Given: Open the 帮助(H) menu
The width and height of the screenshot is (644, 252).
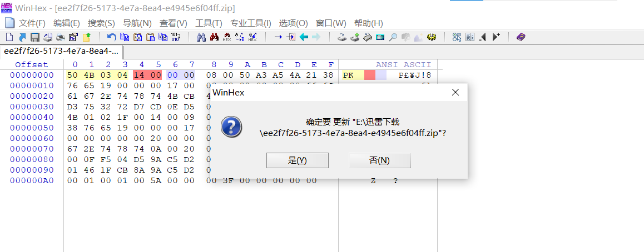Looking at the screenshot, I should click(x=368, y=23).
